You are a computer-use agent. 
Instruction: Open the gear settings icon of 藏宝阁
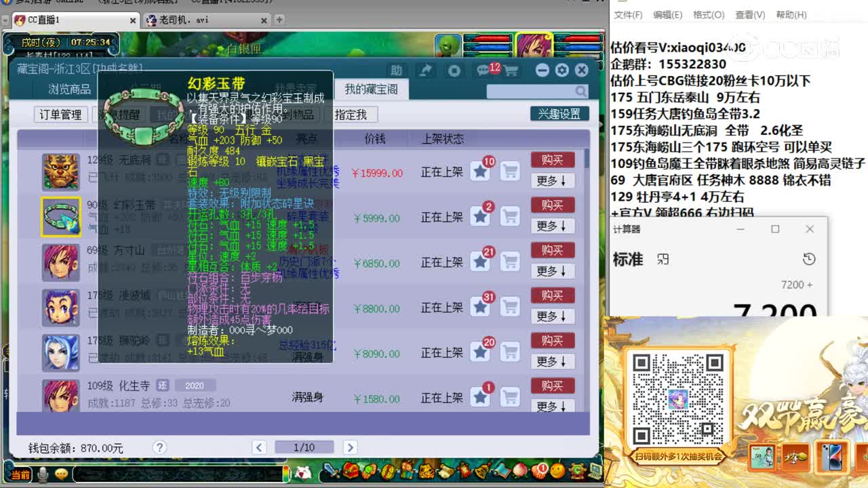[x=561, y=70]
